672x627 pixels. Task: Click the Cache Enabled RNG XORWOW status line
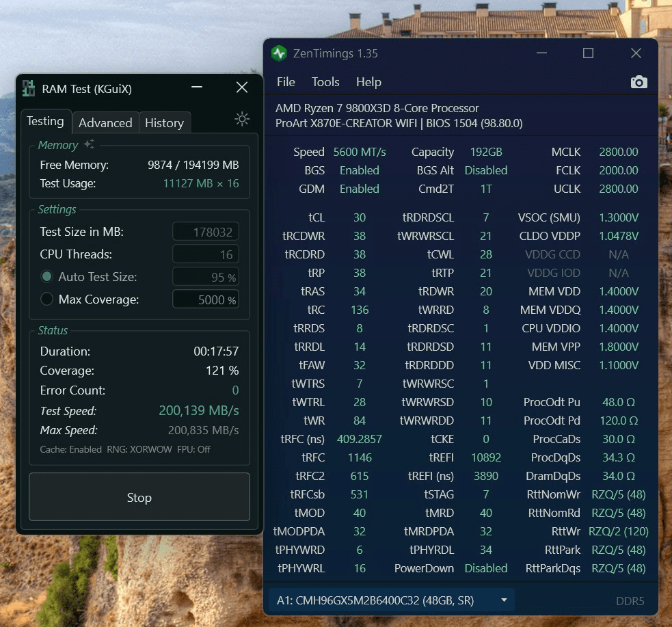125,450
